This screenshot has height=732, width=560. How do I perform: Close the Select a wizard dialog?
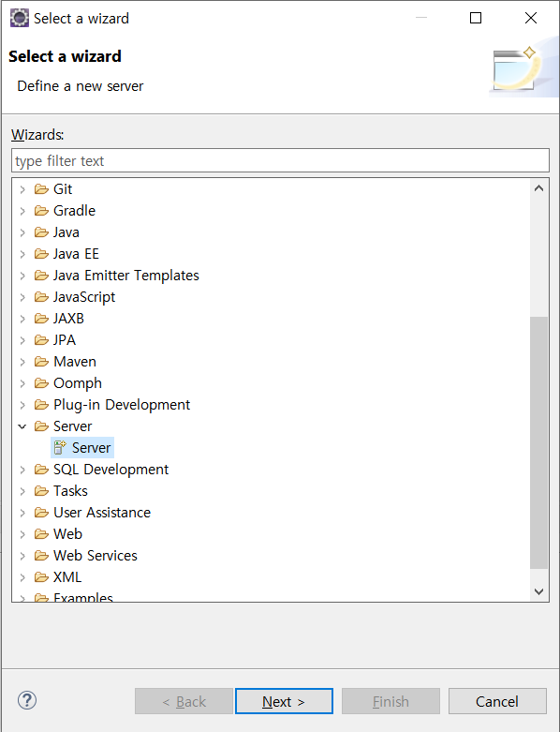[531, 18]
